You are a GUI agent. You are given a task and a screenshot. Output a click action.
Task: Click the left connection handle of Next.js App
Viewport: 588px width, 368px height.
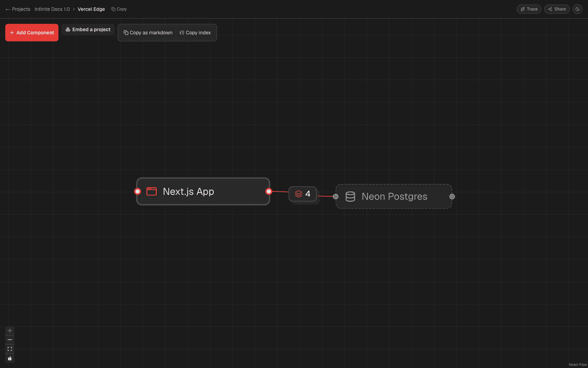(x=138, y=191)
